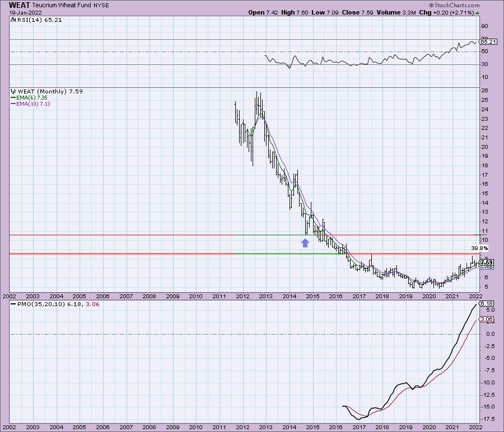This screenshot has height=432, width=504.
Task: Click the 2020 year label under the PMO chart
Action: (x=429, y=427)
